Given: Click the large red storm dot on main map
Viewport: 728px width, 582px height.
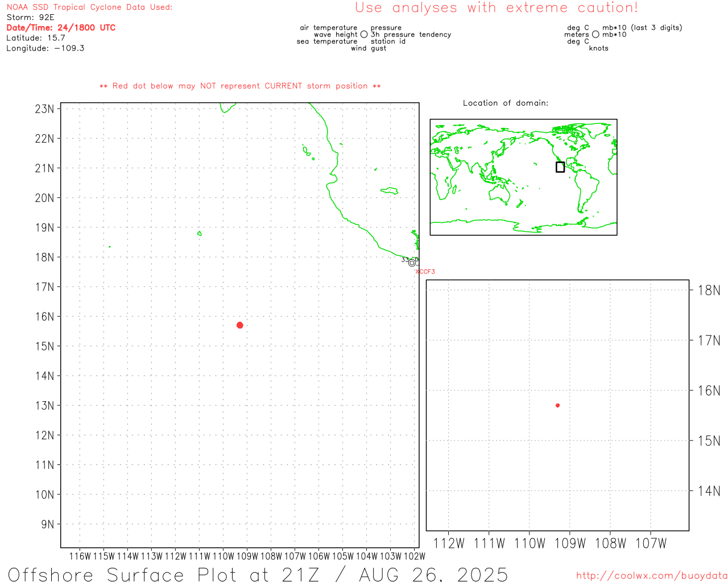Looking at the screenshot, I should pos(240,325).
